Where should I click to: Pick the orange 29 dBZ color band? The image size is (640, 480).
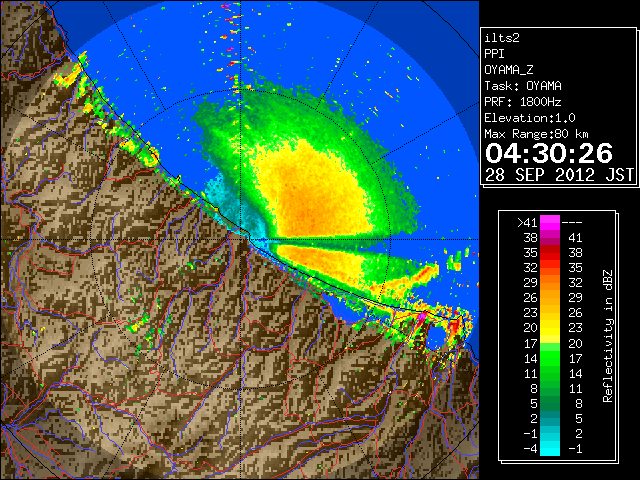click(x=550, y=282)
